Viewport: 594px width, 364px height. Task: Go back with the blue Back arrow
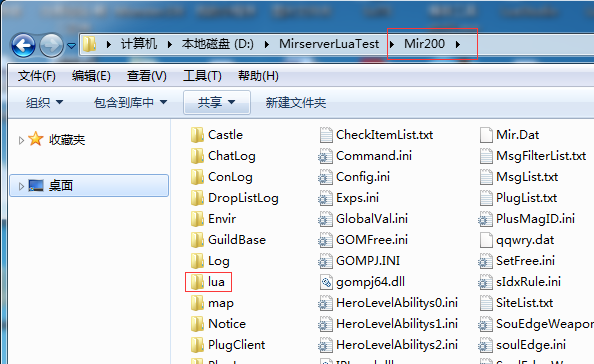point(23,45)
